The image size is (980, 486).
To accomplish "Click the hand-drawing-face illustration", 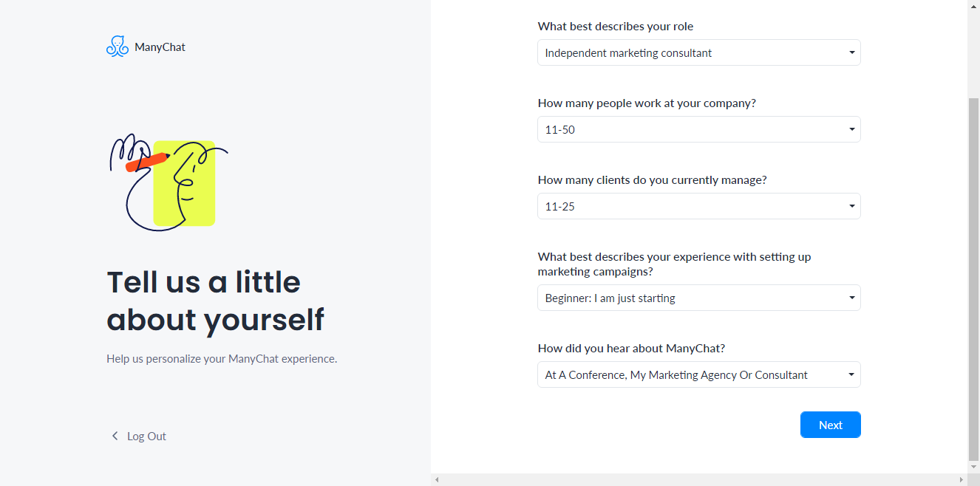I will pos(169,182).
